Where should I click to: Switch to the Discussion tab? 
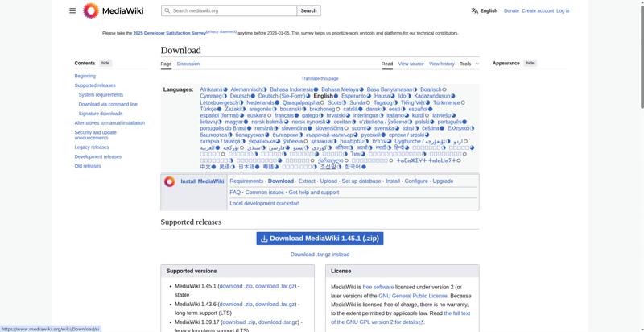click(x=188, y=64)
